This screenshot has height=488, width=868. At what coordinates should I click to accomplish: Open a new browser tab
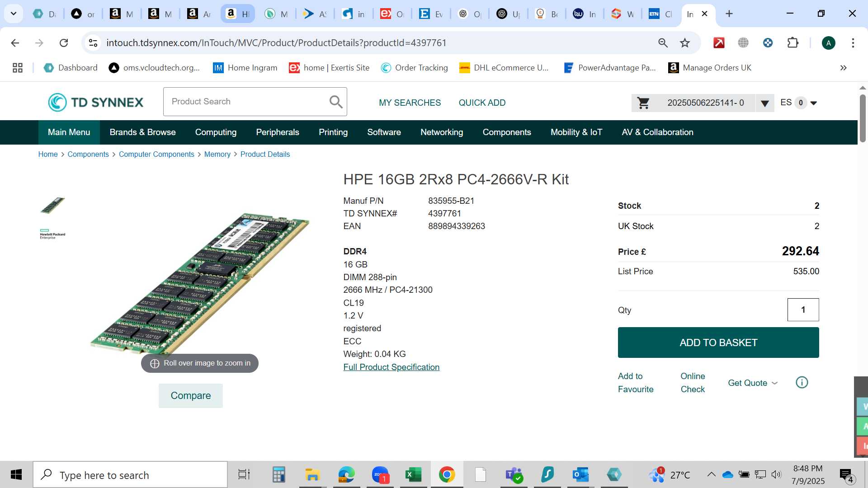pos(729,14)
